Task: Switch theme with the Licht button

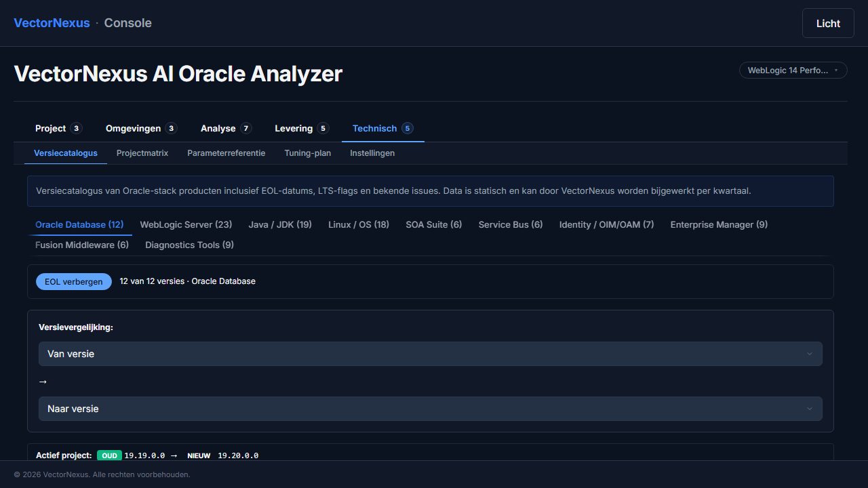Action: pyautogui.click(x=828, y=23)
